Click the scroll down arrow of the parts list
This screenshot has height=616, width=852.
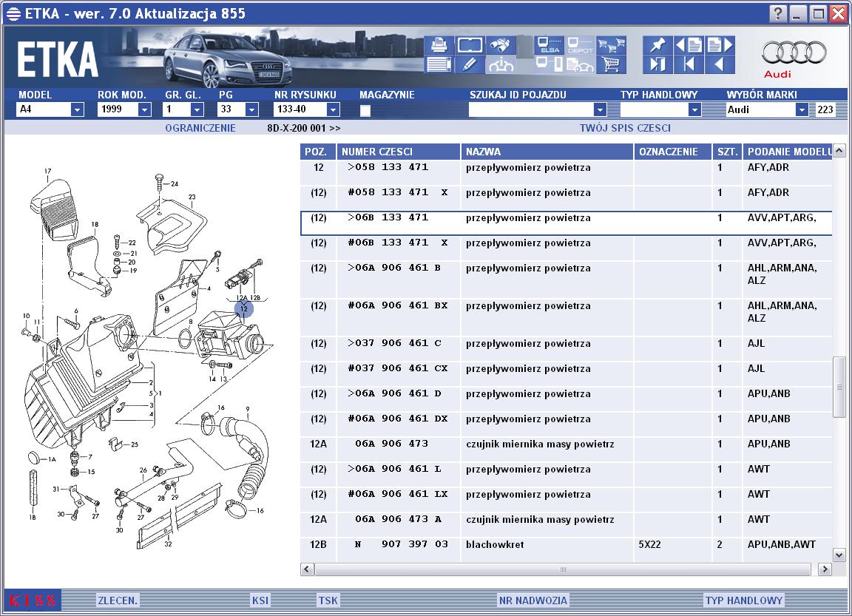tap(839, 555)
